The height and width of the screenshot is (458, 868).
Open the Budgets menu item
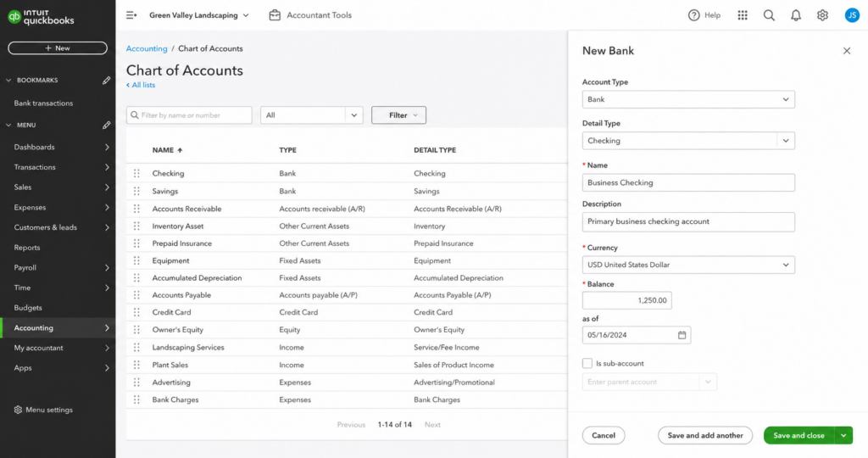pyautogui.click(x=58, y=308)
